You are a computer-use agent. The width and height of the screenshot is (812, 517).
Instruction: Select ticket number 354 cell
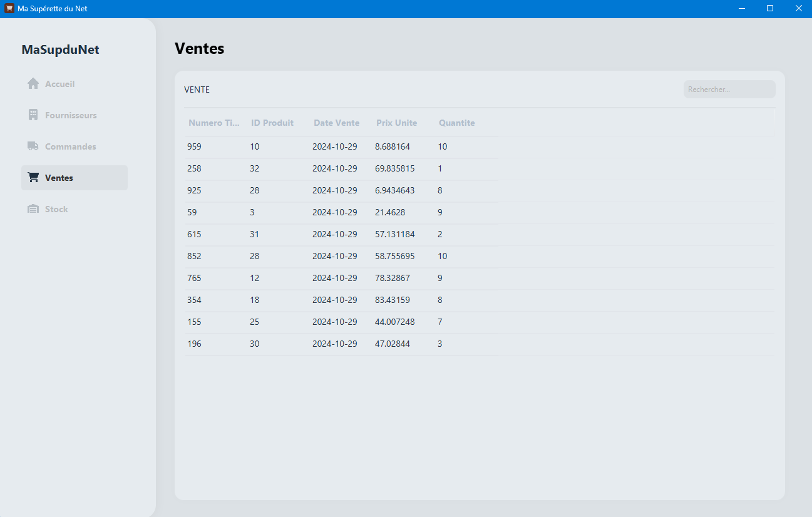[x=216, y=300]
